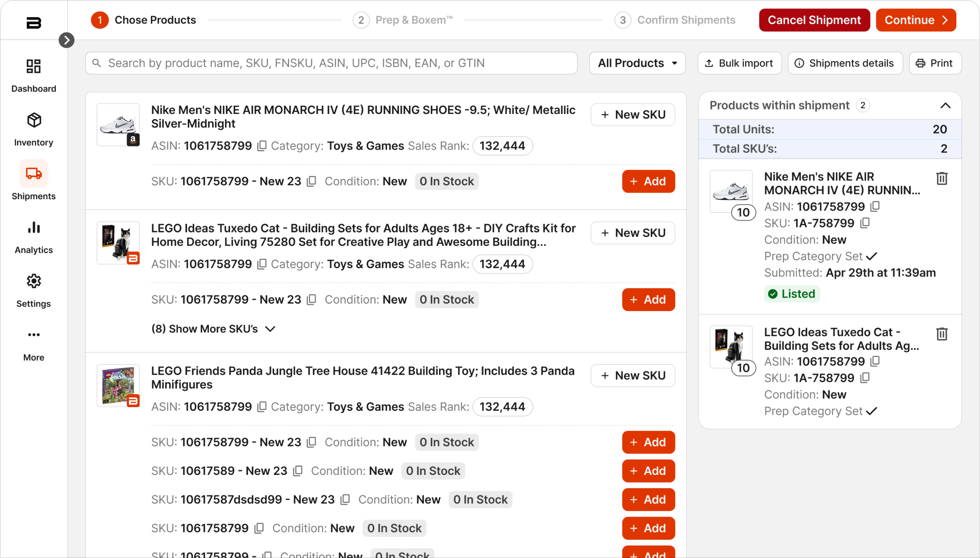Click LEGO Ideas Tuxedo Cat thumbnail in list
The image size is (980, 558).
point(118,243)
